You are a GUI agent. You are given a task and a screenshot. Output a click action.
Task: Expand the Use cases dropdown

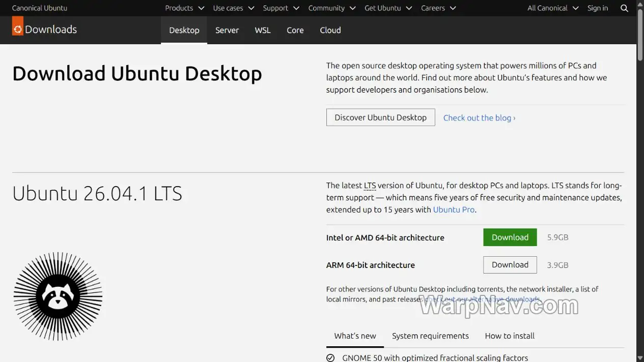pos(234,8)
